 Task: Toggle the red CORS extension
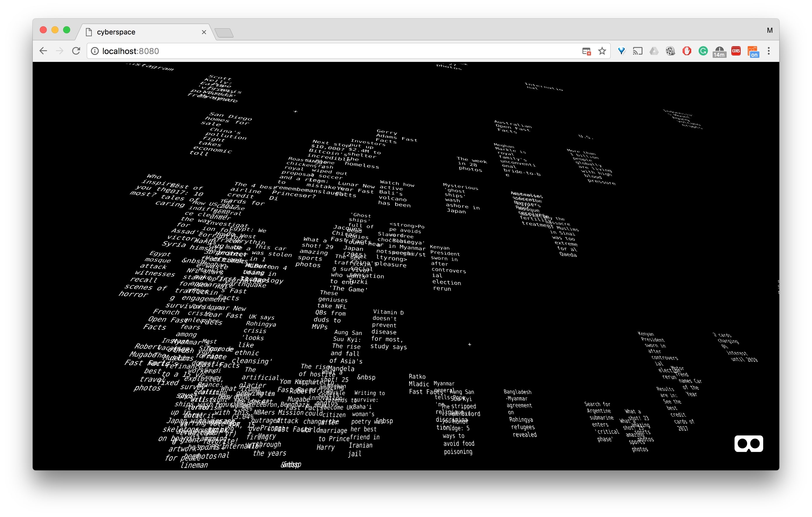(736, 51)
